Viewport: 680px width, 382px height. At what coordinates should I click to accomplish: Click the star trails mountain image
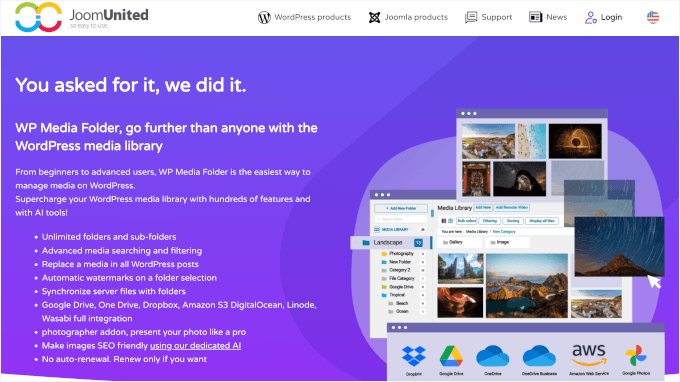click(619, 246)
